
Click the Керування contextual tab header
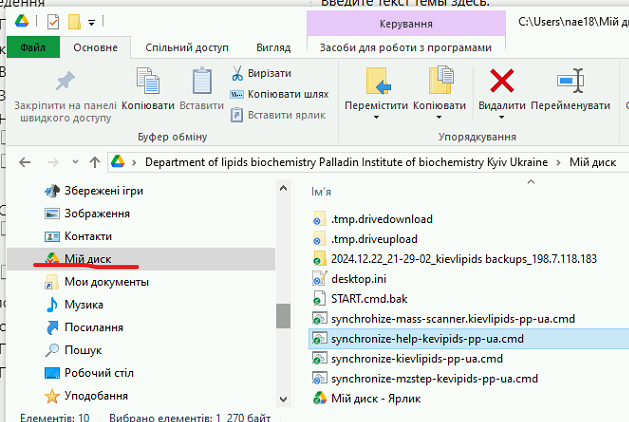coord(406,24)
